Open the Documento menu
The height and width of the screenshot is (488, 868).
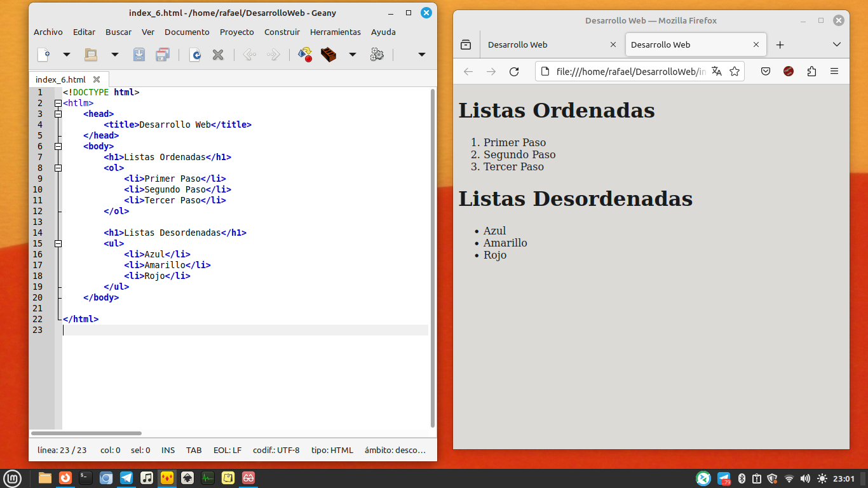tap(187, 32)
